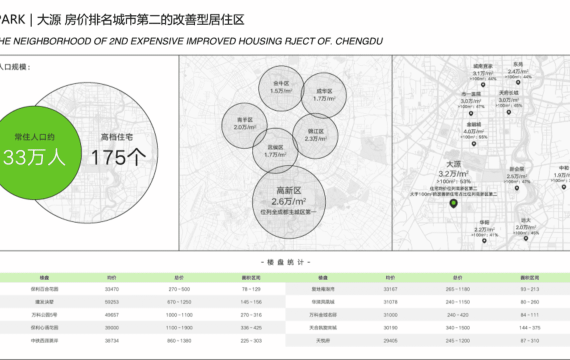Click the table row priced 59253

[142, 302]
